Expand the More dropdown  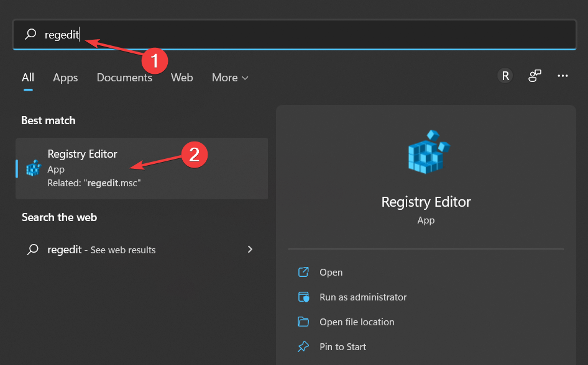coord(230,78)
